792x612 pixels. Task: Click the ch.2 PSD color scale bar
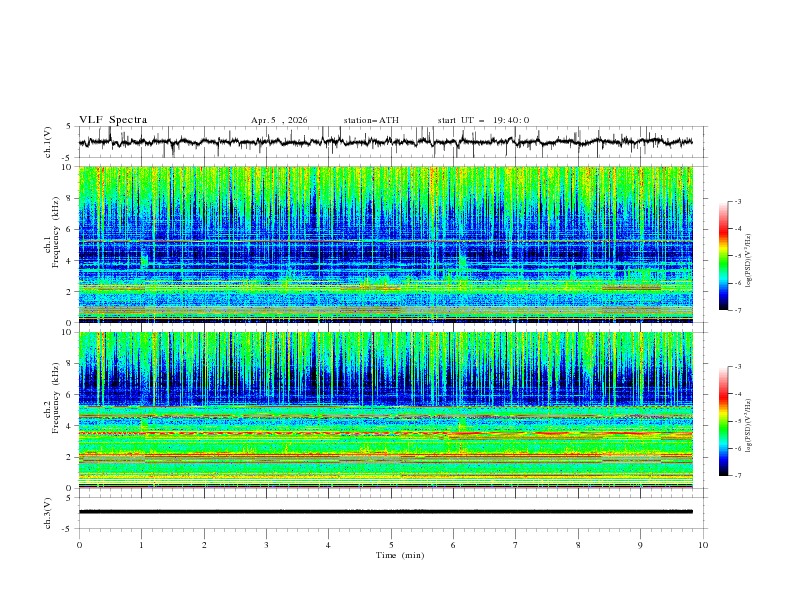[723, 421]
